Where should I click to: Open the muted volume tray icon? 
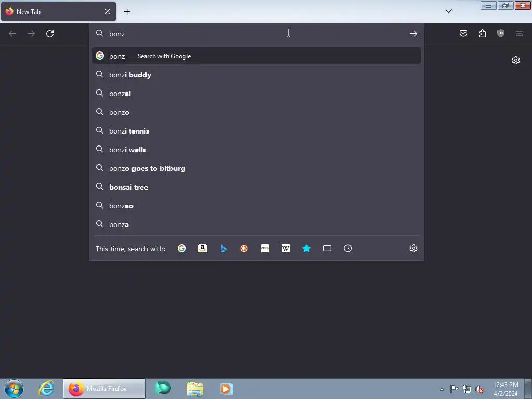point(480,389)
